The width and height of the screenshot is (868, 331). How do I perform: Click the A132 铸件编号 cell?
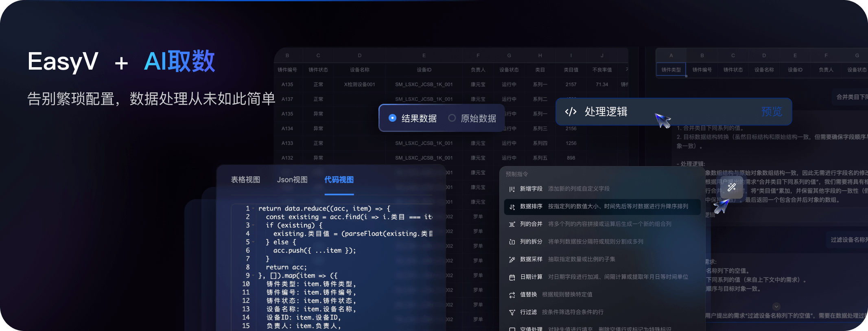287,158
